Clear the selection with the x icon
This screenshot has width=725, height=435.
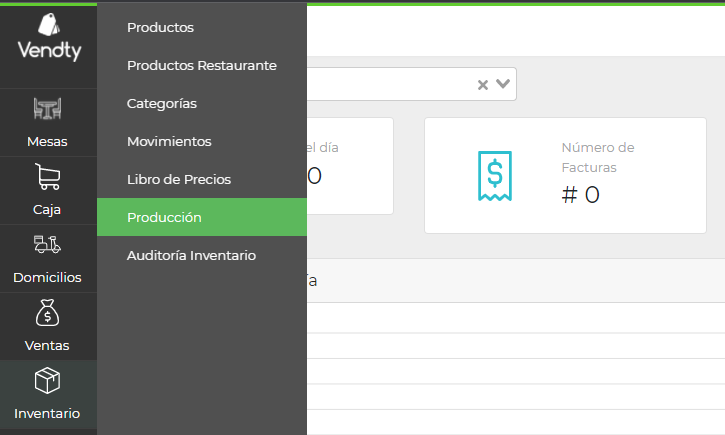coord(483,85)
